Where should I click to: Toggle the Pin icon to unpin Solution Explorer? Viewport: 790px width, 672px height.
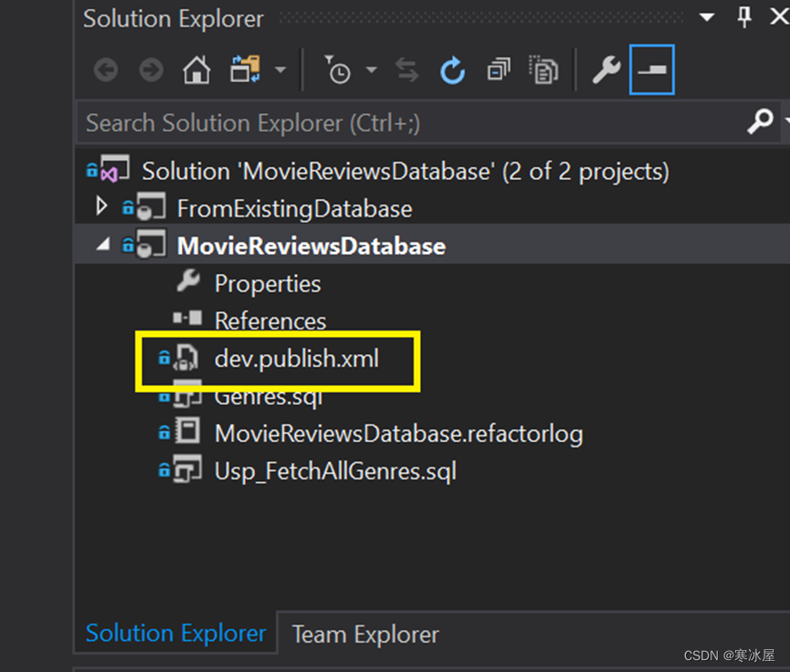743,17
